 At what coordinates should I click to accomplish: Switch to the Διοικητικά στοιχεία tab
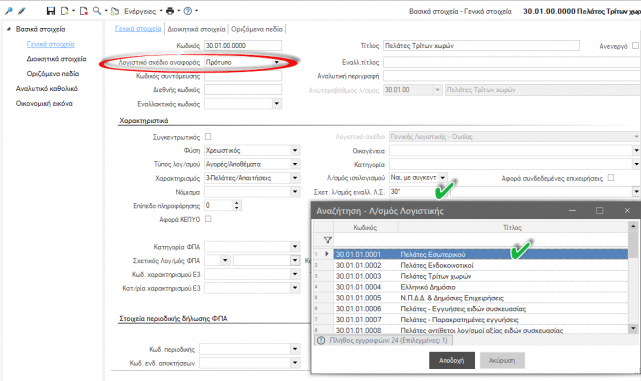click(196, 29)
